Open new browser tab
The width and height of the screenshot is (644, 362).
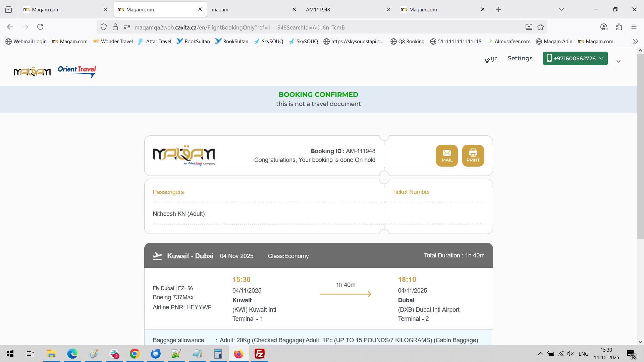coord(498,9)
